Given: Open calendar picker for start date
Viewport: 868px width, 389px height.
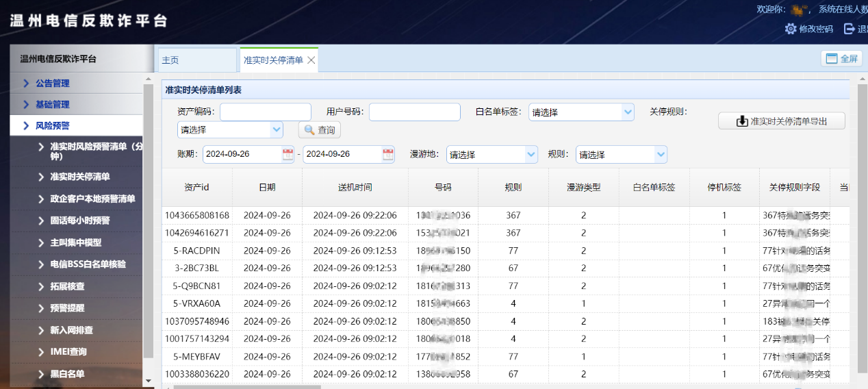Looking at the screenshot, I should pos(288,154).
